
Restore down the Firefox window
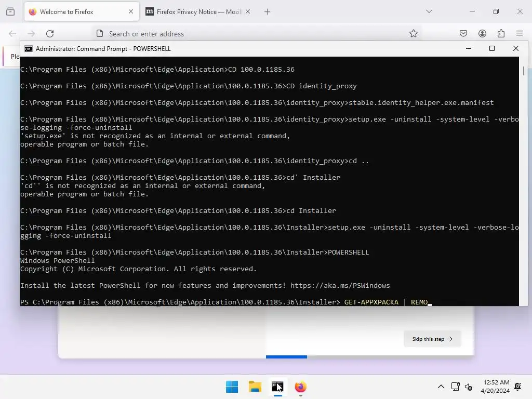coord(496,11)
